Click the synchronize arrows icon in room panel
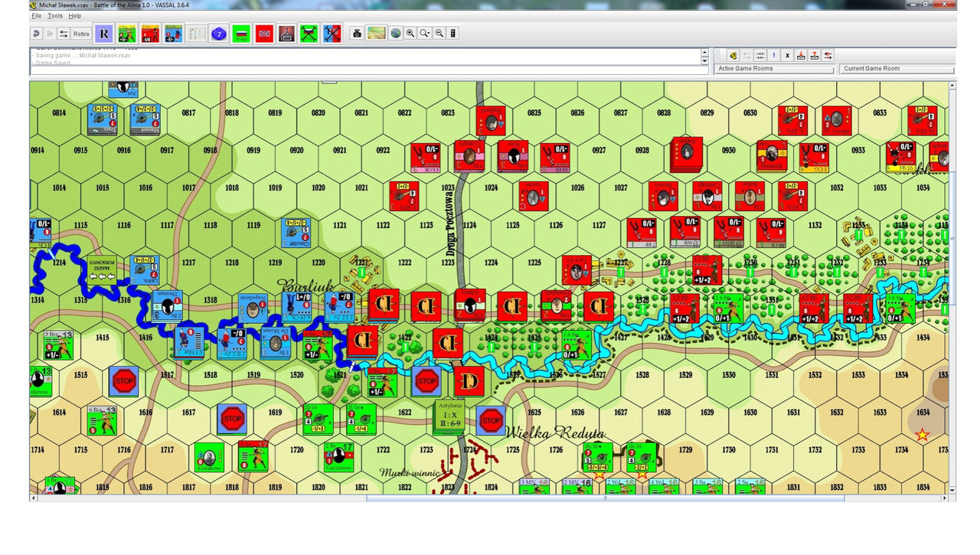This screenshot has width=980, height=555. pos(760,55)
